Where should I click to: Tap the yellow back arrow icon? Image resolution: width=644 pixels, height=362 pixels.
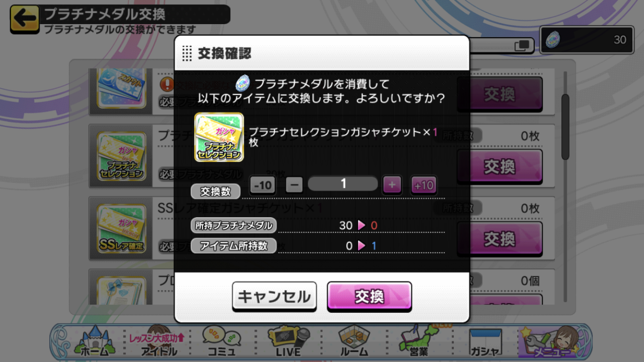25,19
